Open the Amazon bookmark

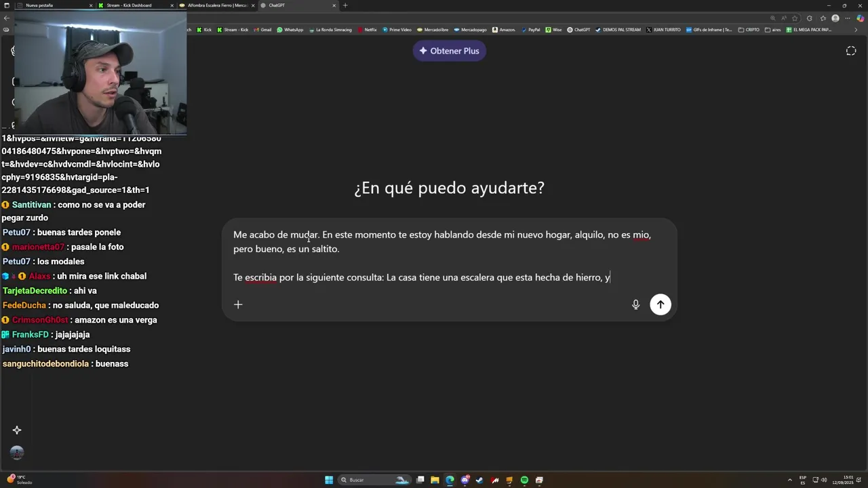pos(504,30)
